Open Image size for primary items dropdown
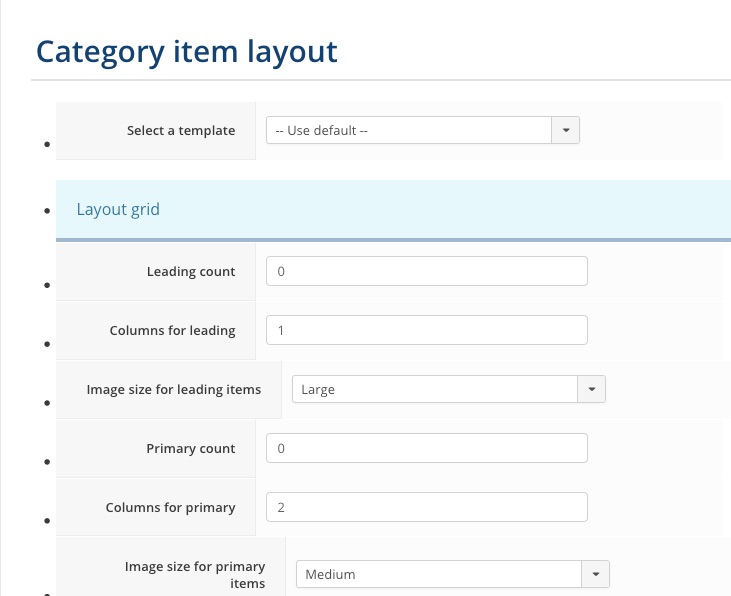The height and width of the screenshot is (596, 731). pos(453,574)
